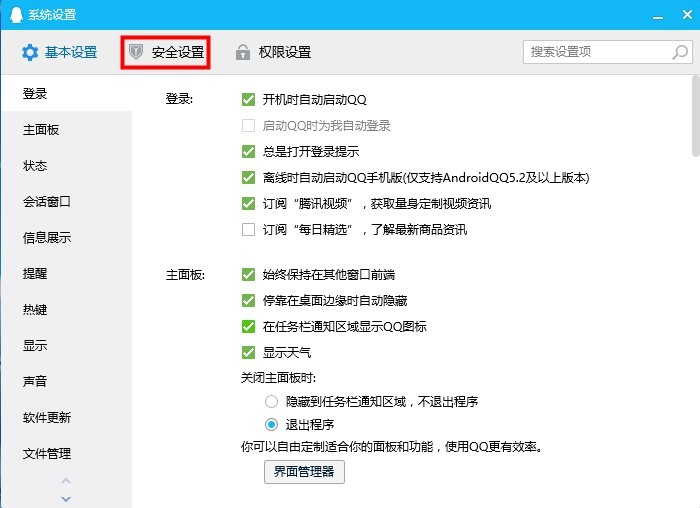This screenshot has width=700, height=508.
Task: Click the sidebar up chevron arrow
Action: 66,481
